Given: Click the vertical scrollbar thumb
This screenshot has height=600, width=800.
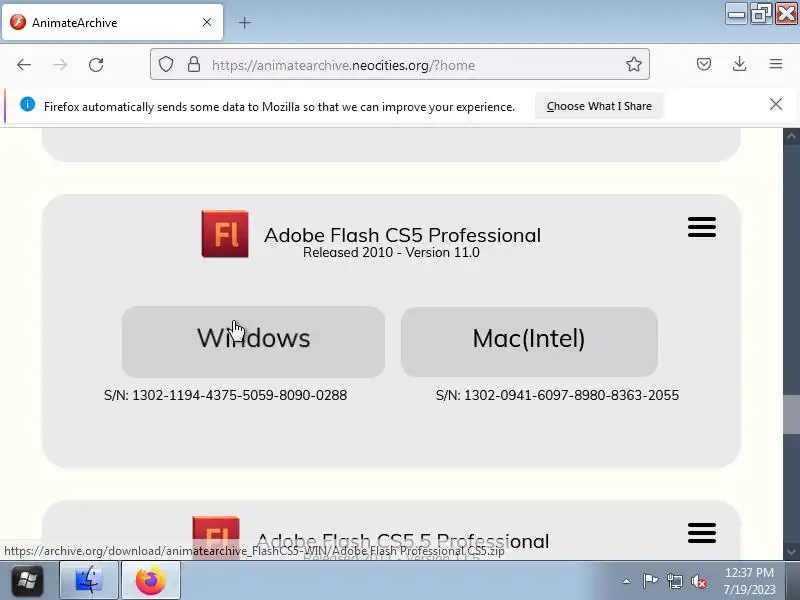Looking at the screenshot, I should [791, 414].
